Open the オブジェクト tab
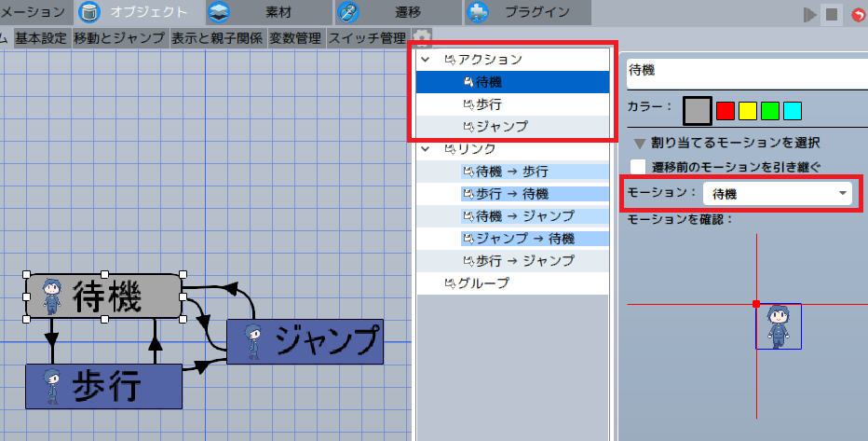Image resolution: width=868 pixels, height=441 pixels. (140, 12)
